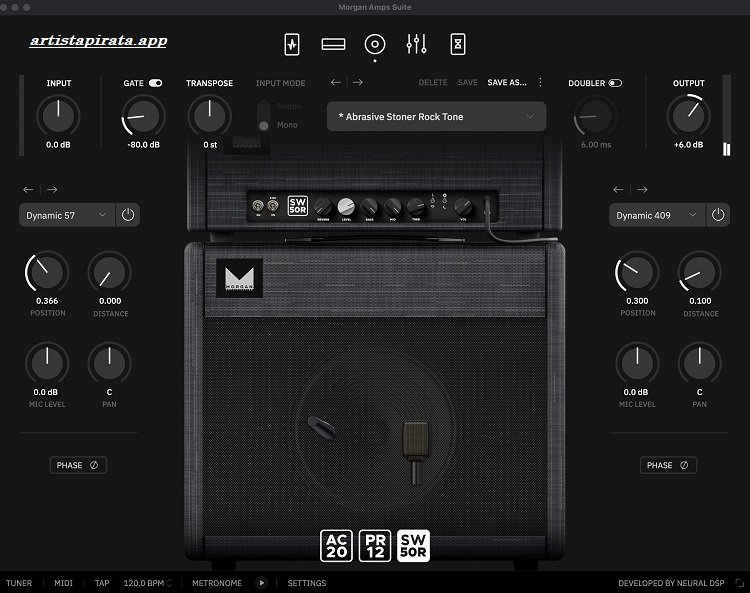Click the DOUBLER time knob
750x593 pixels.
[596, 116]
